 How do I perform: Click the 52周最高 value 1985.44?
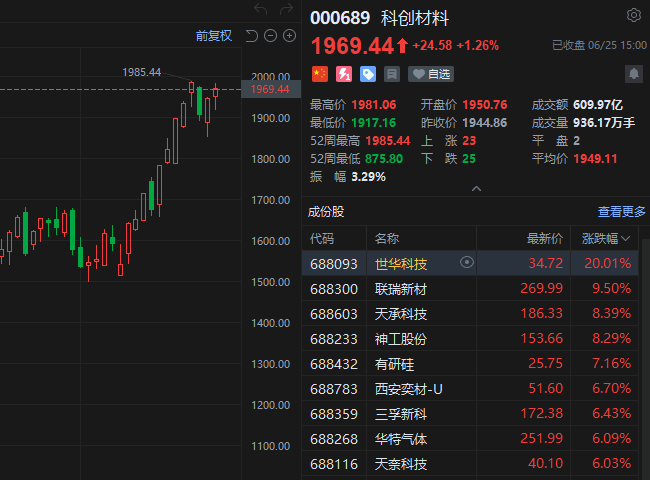coord(388,141)
